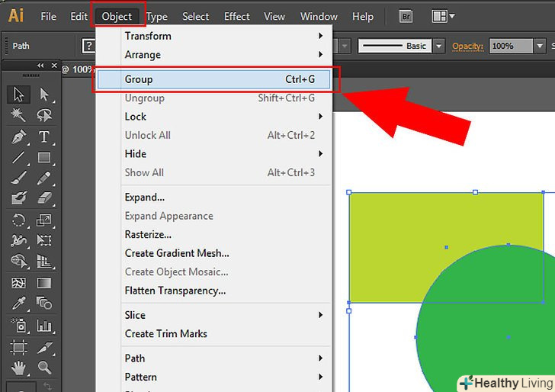The image size is (555, 392).
Task: Select the Direct Selection tool (white arrow)
Action: pos(44,95)
